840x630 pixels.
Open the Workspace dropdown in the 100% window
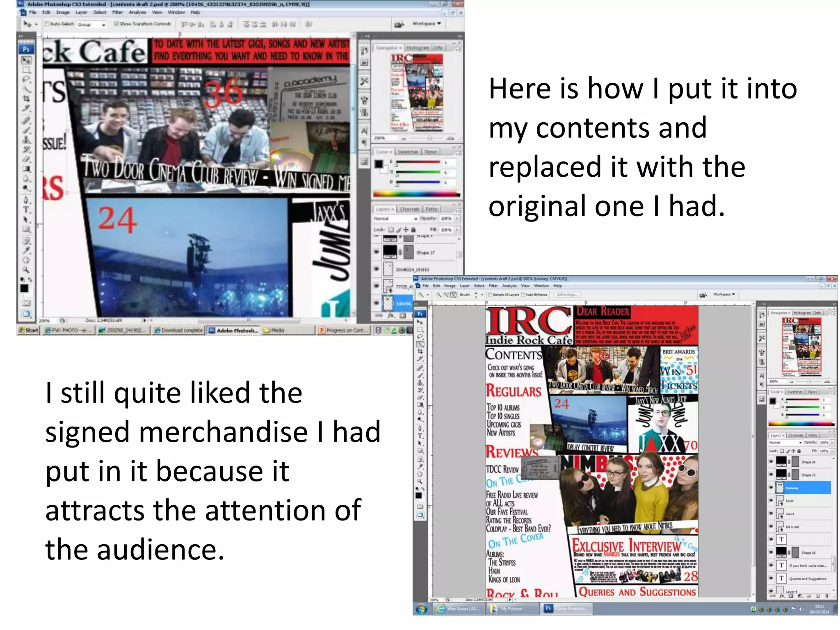point(724,294)
